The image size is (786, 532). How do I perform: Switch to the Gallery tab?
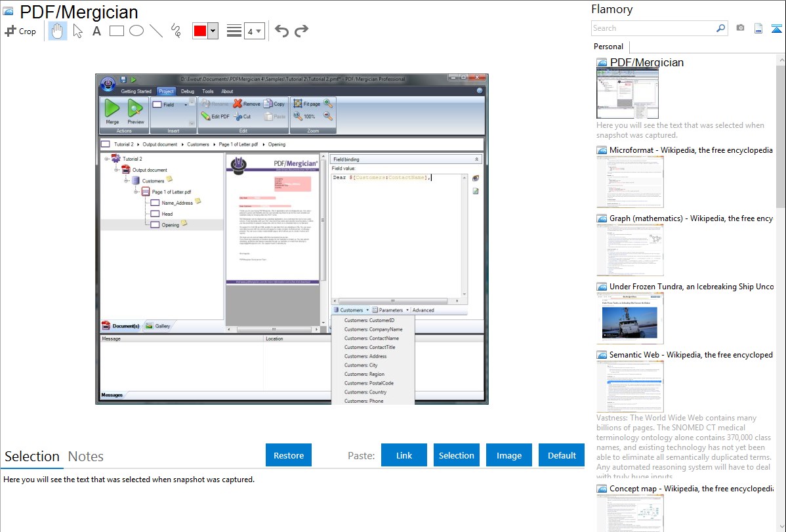pos(158,326)
